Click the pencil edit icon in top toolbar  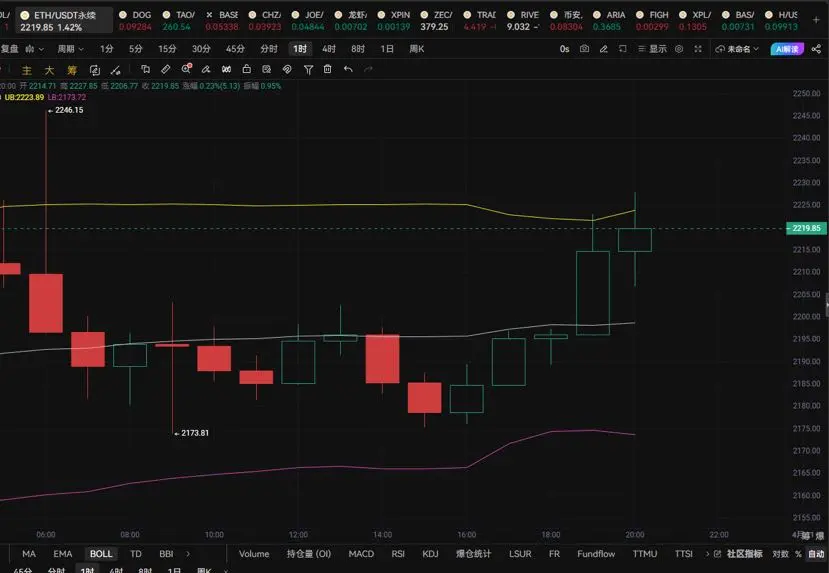click(603, 49)
